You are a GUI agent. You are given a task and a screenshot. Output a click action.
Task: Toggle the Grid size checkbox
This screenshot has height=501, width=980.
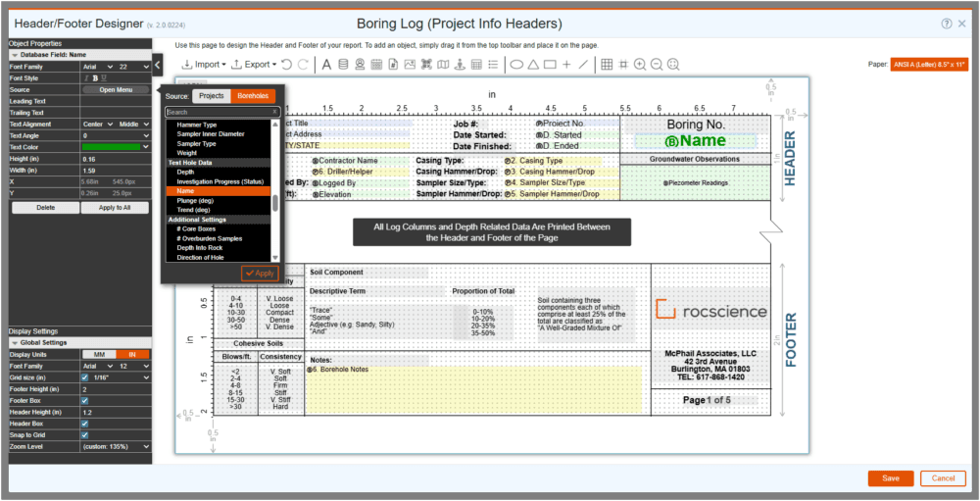(85, 377)
